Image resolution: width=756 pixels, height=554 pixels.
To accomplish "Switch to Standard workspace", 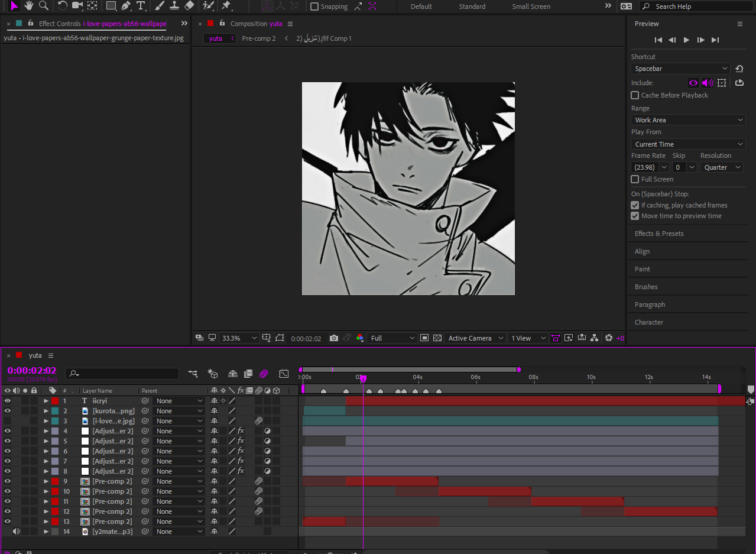I will point(472,7).
